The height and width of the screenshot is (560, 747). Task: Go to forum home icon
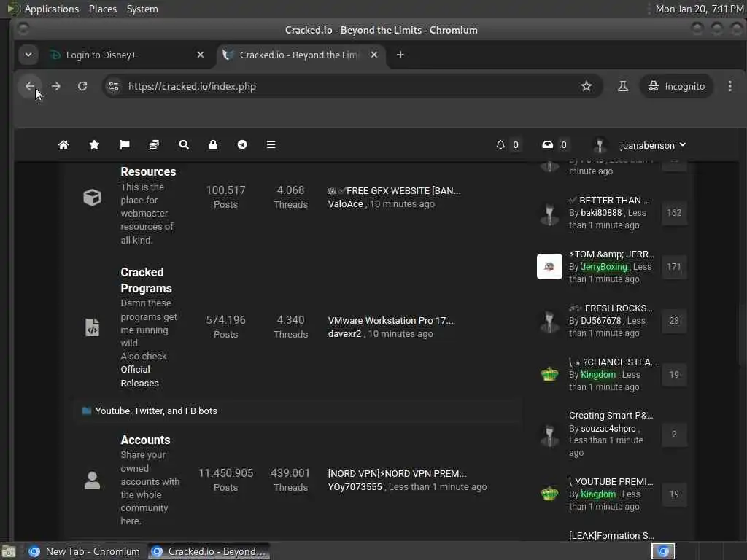point(63,145)
